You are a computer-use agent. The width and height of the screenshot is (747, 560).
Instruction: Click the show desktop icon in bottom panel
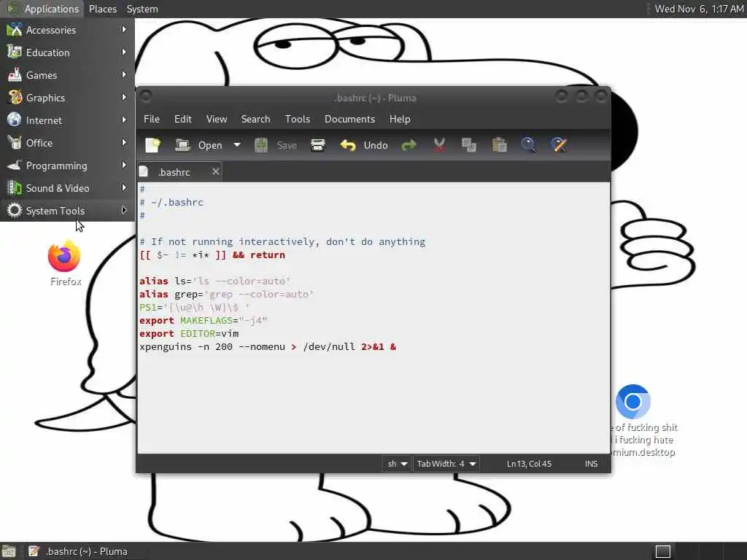coord(9,551)
